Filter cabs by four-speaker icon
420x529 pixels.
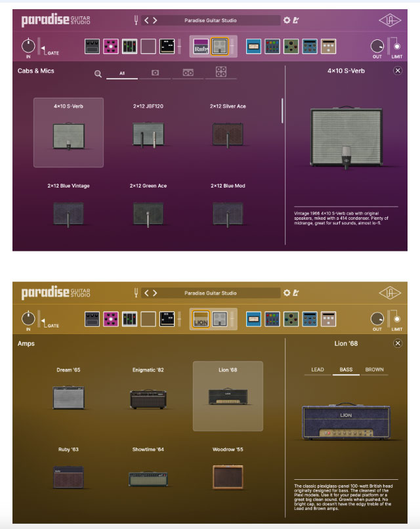220,72
